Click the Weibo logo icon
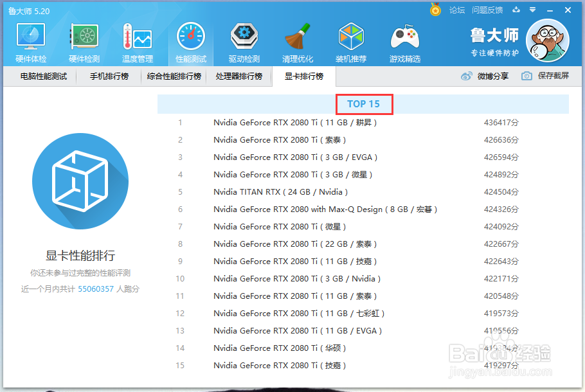 tap(466, 76)
